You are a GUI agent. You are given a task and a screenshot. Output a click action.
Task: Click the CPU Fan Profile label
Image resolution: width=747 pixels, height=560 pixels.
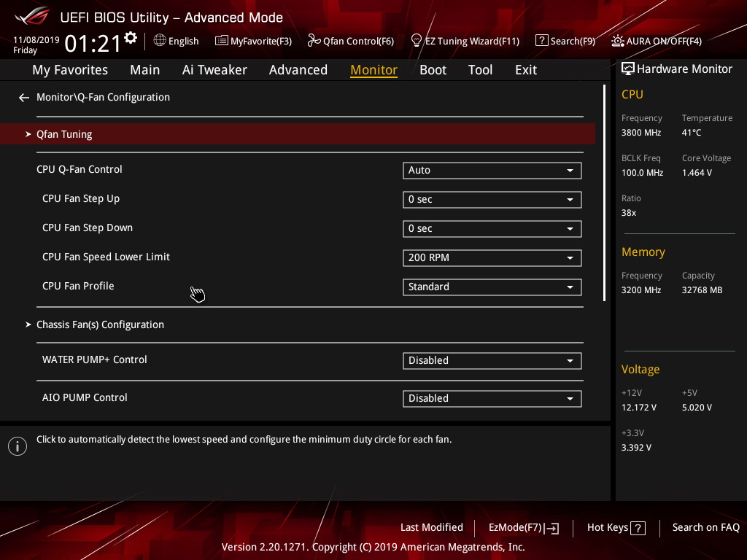tap(78, 286)
